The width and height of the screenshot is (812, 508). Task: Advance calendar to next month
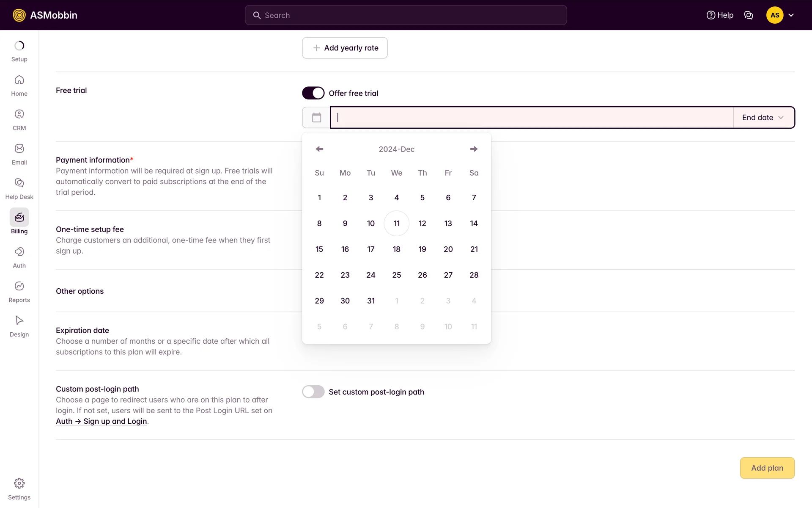(474, 149)
